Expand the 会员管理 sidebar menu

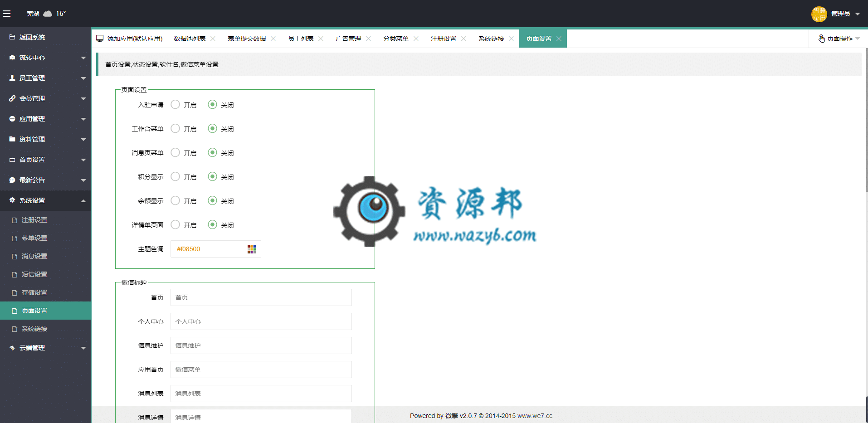coord(83,99)
